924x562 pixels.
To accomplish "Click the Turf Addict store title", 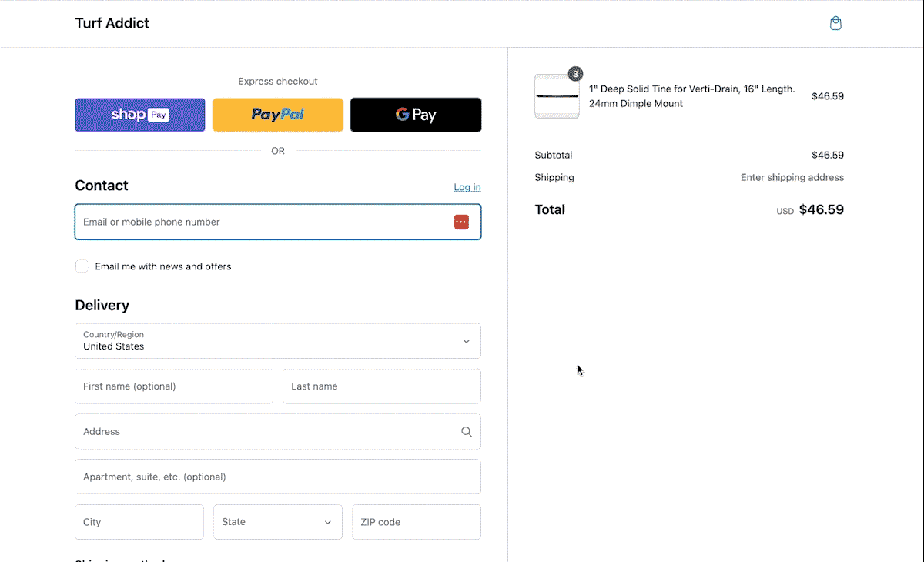I will pyautogui.click(x=112, y=23).
